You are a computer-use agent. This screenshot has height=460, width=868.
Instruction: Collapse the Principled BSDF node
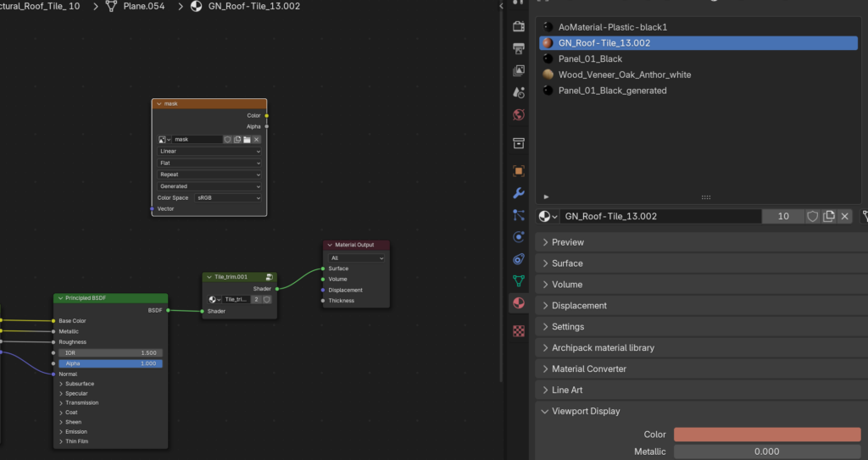60,298
